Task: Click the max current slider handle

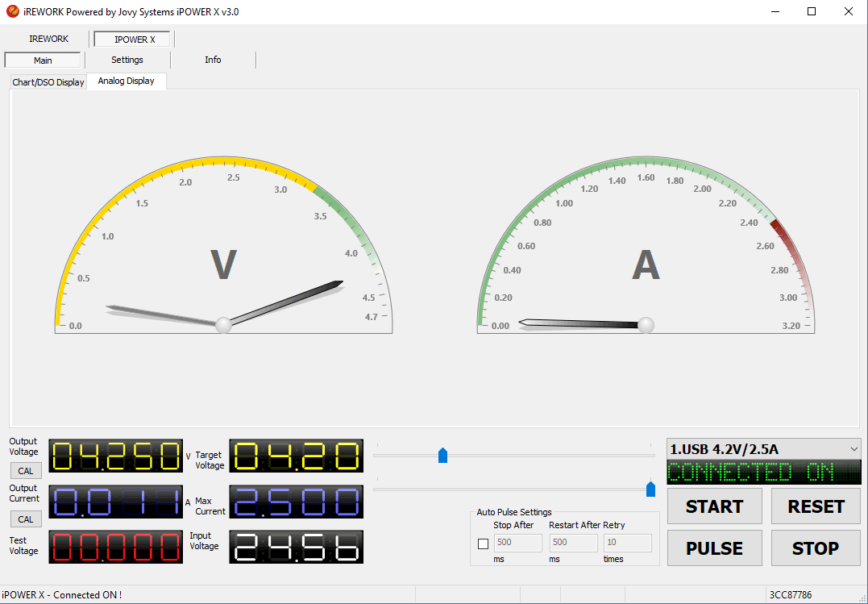Action: click(x=650, y=489)
